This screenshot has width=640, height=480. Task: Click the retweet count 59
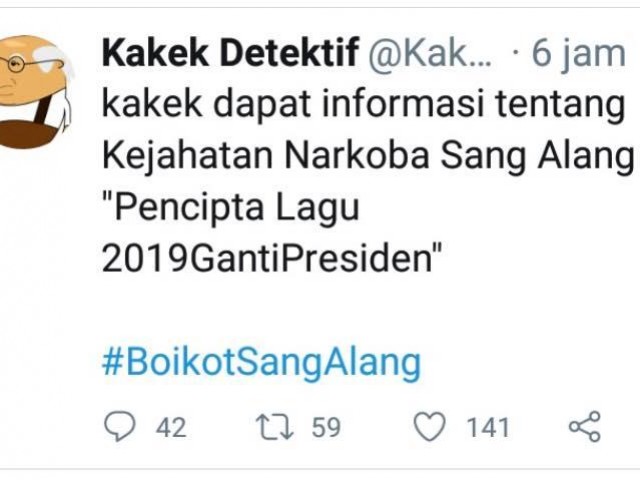[x=325, y=428]
